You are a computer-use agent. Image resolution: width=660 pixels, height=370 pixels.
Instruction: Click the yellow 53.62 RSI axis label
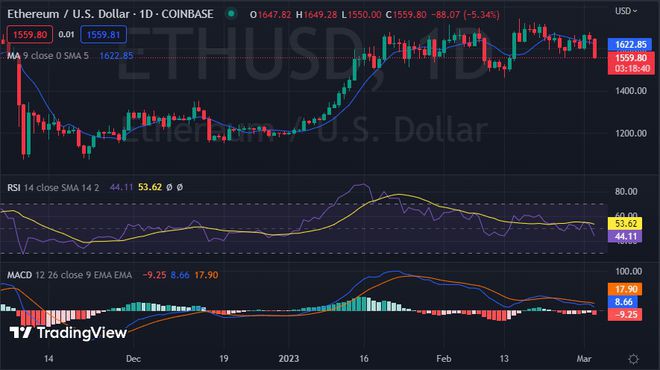625,223
